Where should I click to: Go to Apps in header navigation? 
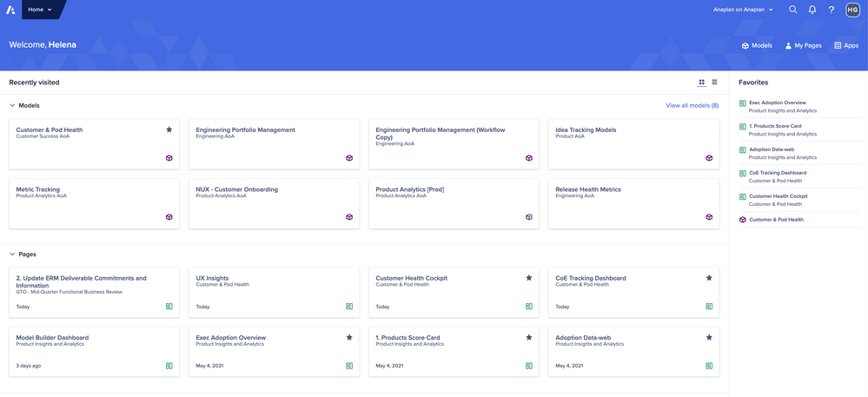[846, 45]
